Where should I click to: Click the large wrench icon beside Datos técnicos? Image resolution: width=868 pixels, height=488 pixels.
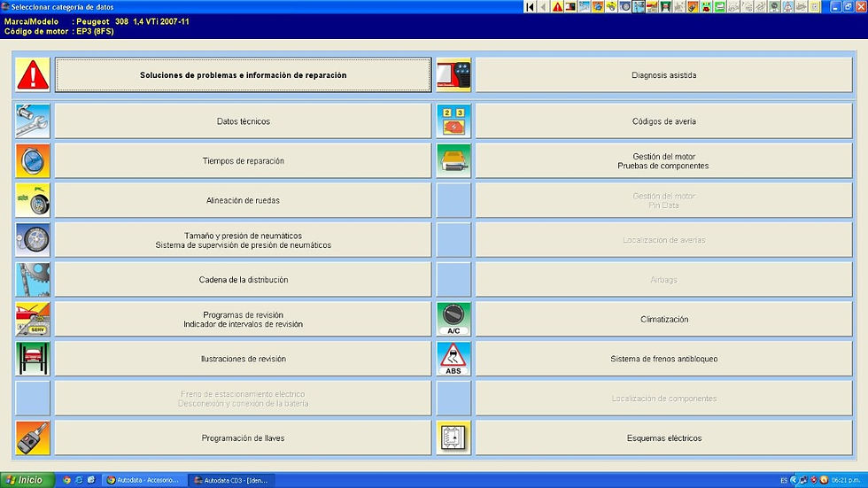coord(33,121)
